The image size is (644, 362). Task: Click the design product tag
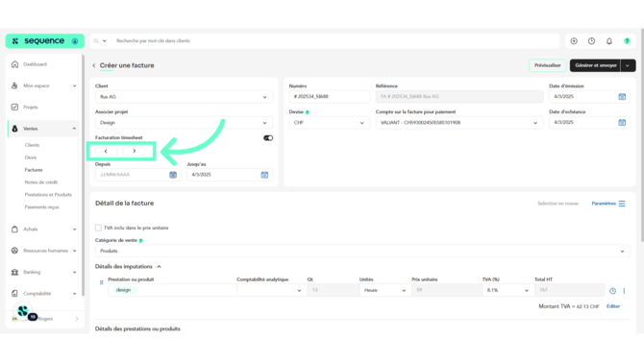123,290
